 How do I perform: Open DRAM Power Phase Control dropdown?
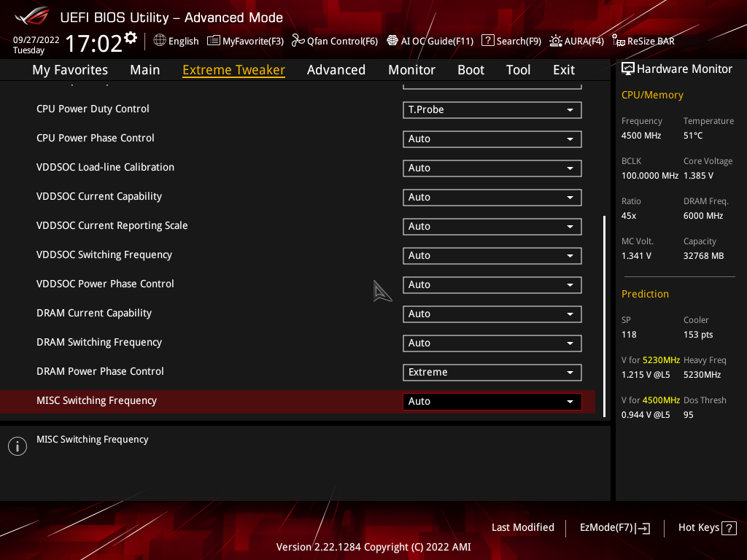pos(492,373)
